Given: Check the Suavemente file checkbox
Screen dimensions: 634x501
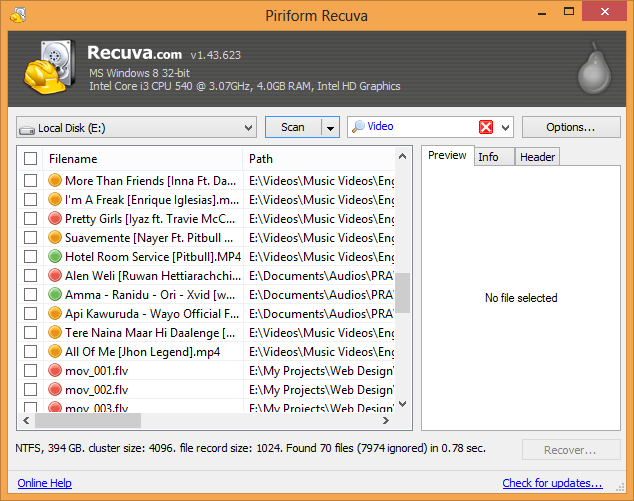Looking at the screenshot, I should (30, 237).
